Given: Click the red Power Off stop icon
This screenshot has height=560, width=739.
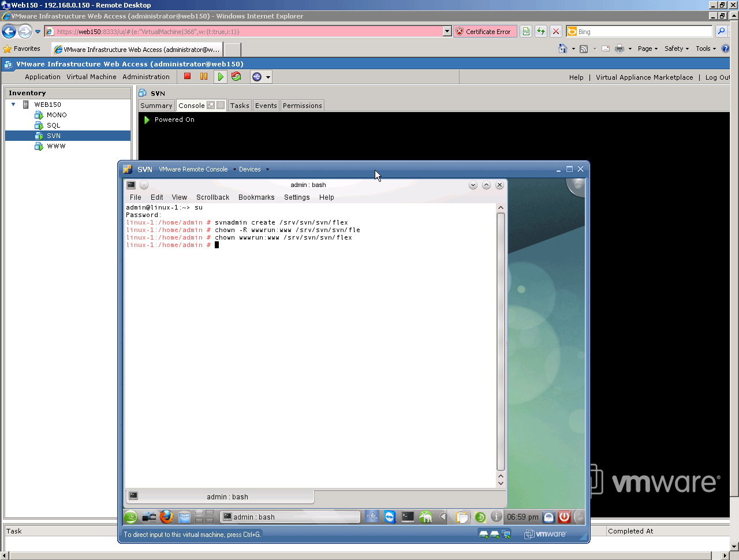Looking at the screenshot, I should [188, 76].
